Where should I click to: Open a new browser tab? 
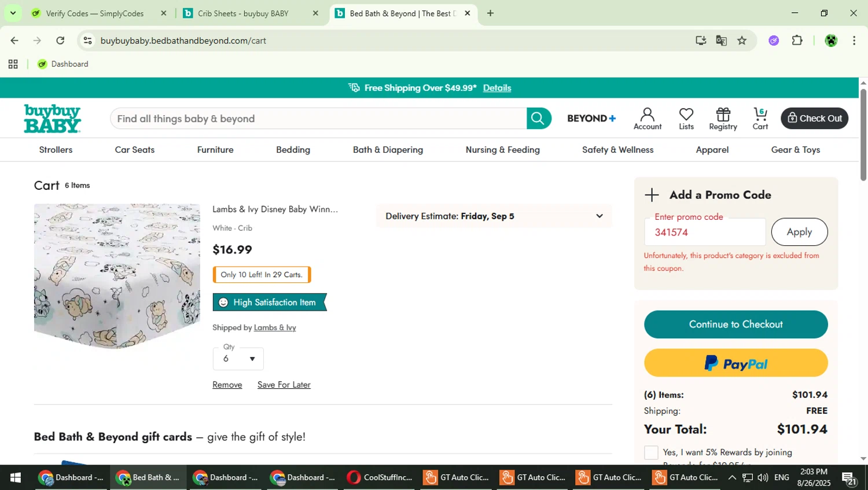(490, 13)
